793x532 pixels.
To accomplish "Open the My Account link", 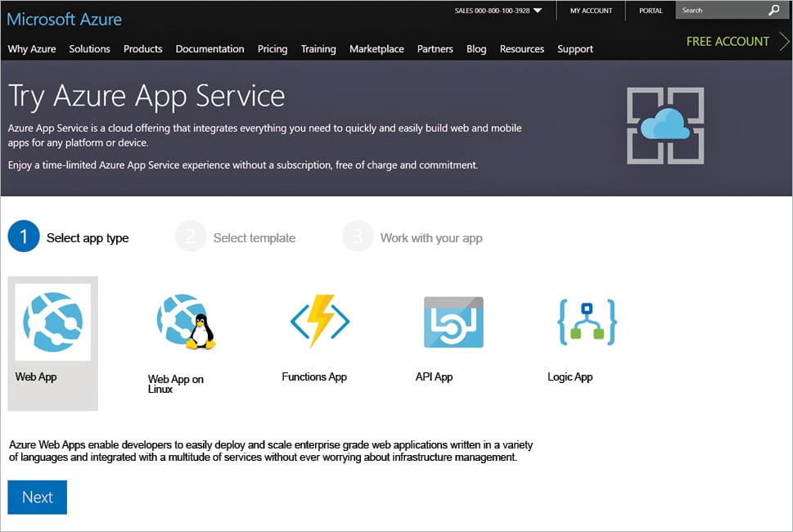I will click(x=591, y=11).
